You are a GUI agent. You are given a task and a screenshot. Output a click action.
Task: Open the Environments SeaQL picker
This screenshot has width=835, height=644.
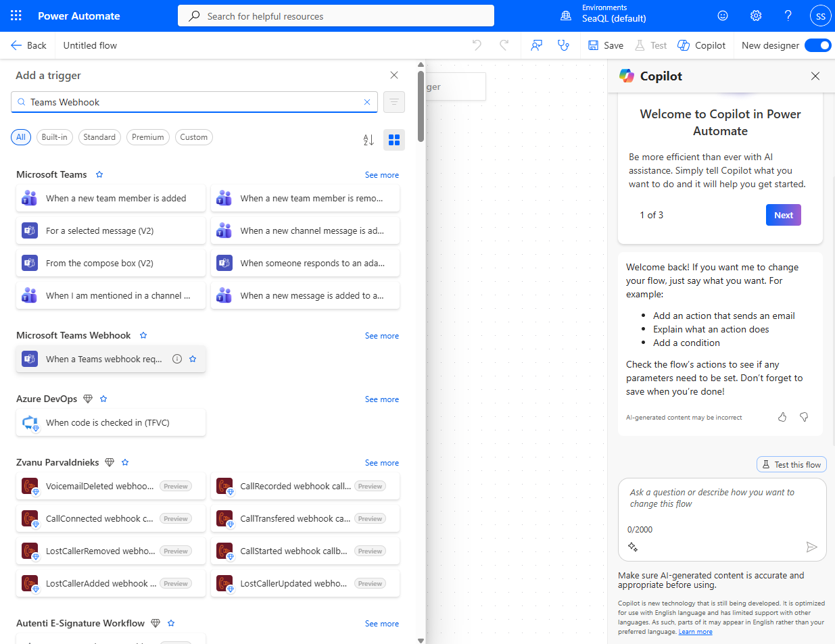click(605, 14)
